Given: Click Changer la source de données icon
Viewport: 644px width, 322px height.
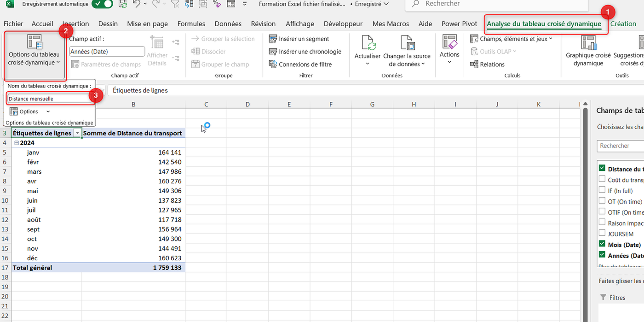Looking at the screenshot, I should coord(407,42).
